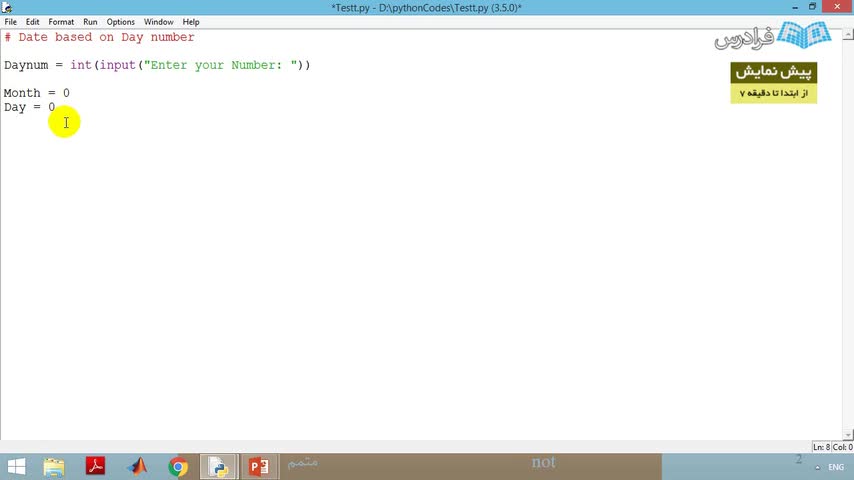The image size is (854, 480).
Task: Open File Explorer from taskbar
Action: [54, 467]
